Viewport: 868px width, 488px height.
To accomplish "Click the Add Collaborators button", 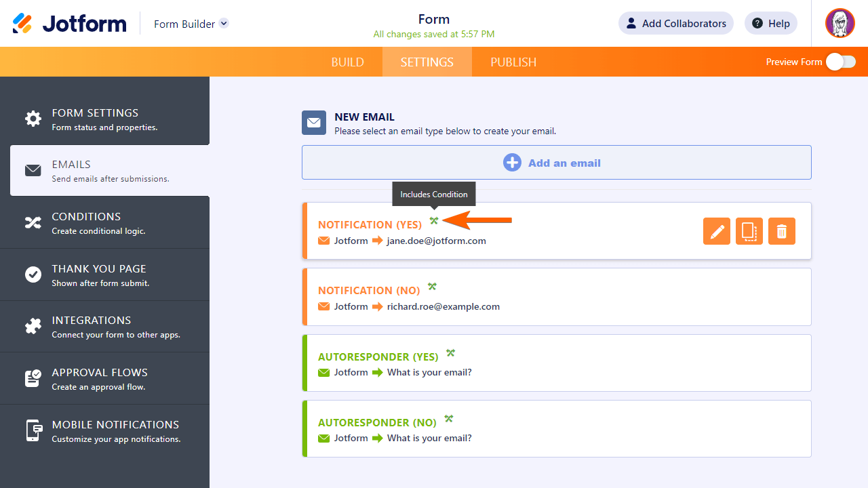I will click(x=675, y=23).
